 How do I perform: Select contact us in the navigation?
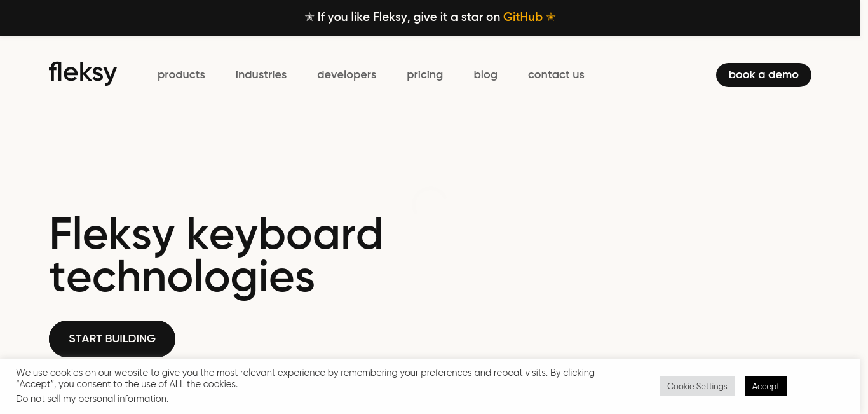tap(556, 74)
